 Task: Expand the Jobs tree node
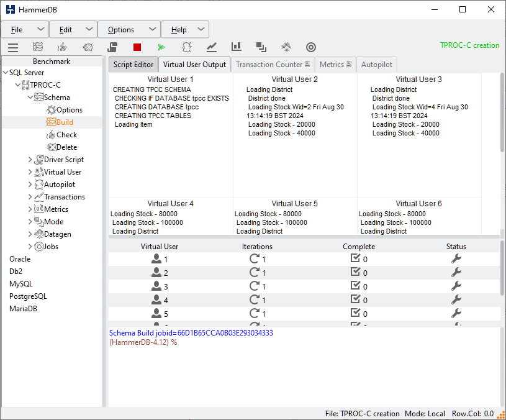point(30,247)
